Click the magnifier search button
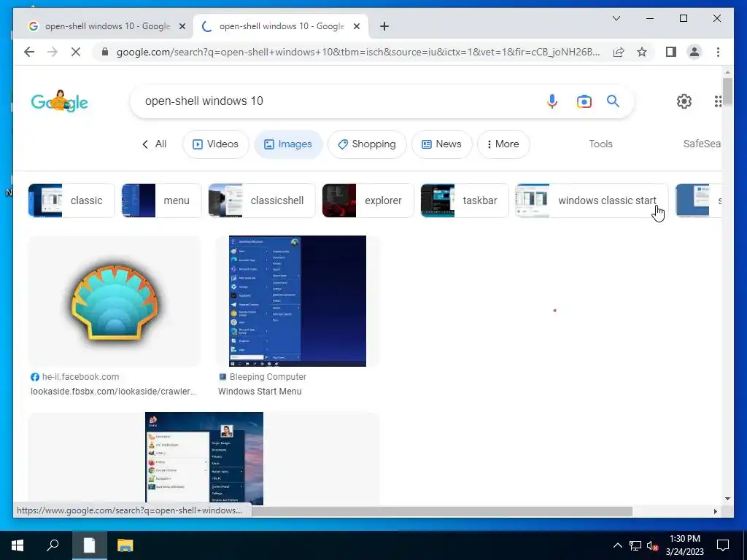The image size is (747, 560). point(613,101)
